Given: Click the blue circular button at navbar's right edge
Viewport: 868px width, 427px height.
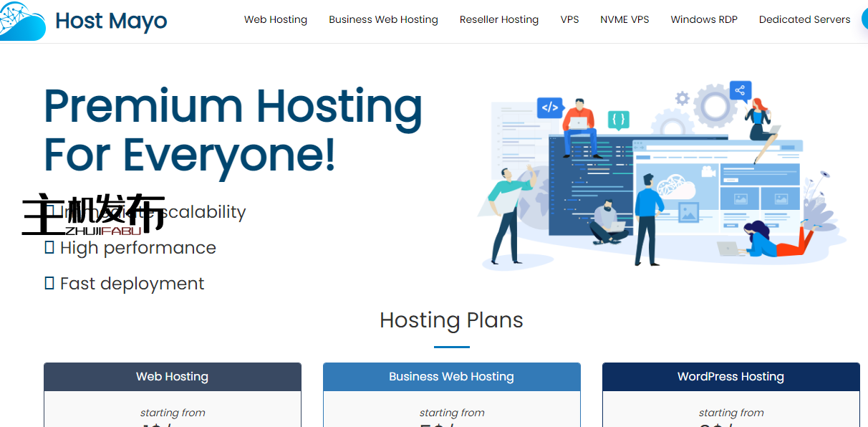Looking at the screenshot, I should 862,19.
